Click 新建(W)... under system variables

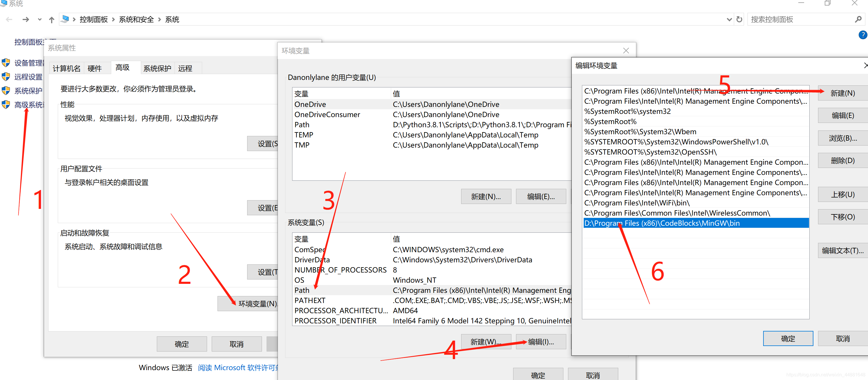[x=486, y=342]
